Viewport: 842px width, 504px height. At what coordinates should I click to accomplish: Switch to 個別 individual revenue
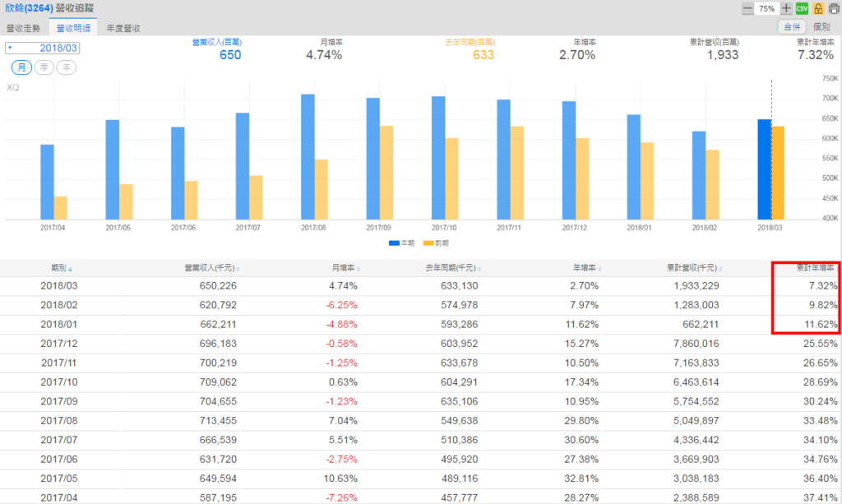click(x=821, y=27)
